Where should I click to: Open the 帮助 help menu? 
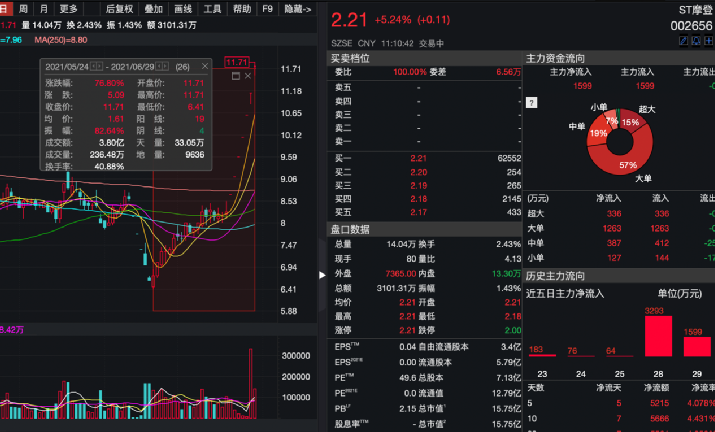(x=242, y=9)
